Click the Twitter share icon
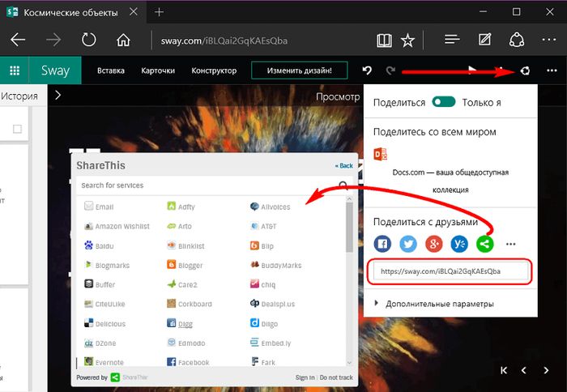 tap(408, 243)
